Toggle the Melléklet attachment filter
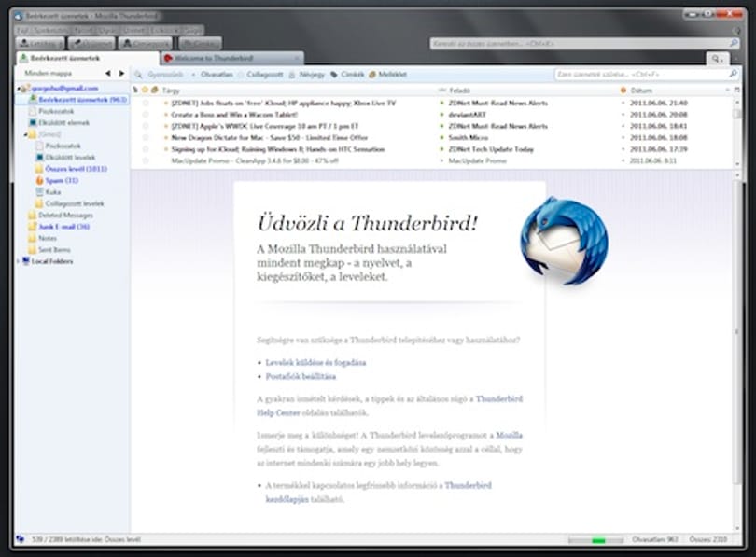 (x=388, y=75)
